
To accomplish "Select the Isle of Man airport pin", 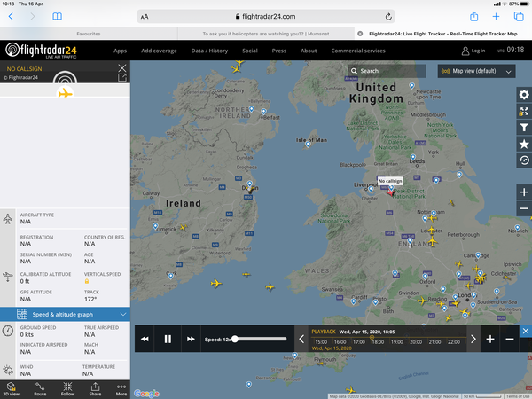I will pos(308,145).
